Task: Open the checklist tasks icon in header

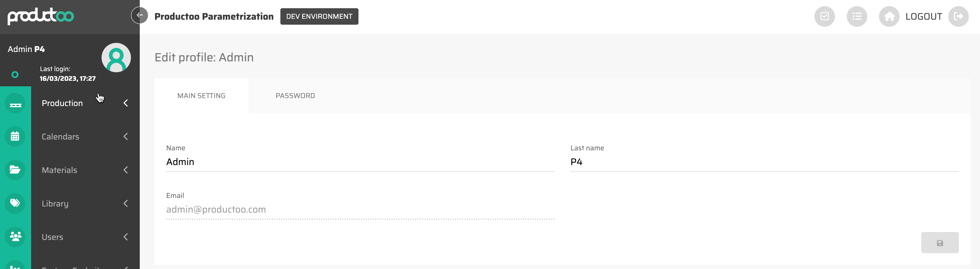Action: (x=824, y=16)
